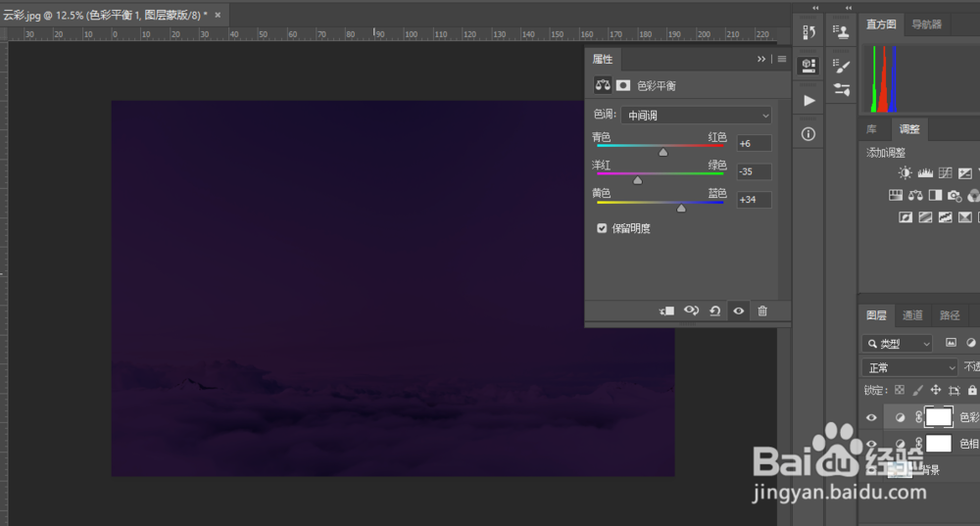Open the 正常 blend mode dropdown
Viewport: 980px width, 526px height.
909,367
